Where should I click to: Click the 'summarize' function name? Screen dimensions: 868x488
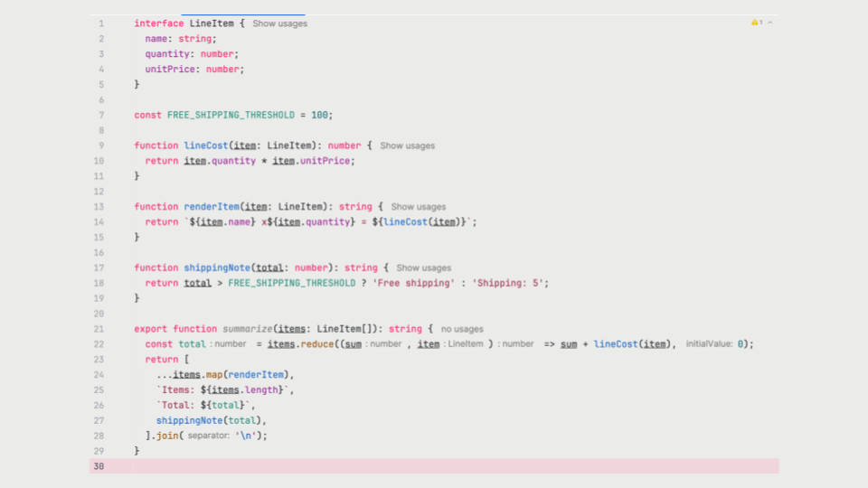point(248,329)
